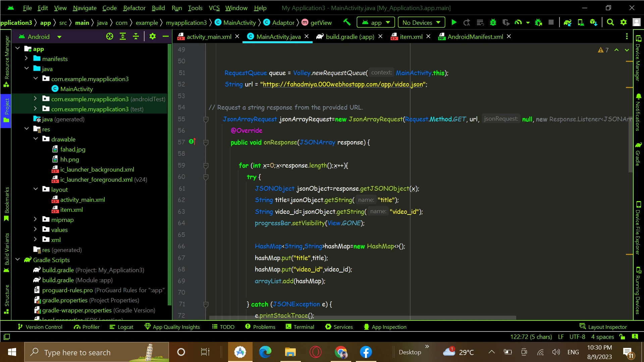
Task: Click the getView breadcrumb
Action: tap(317, 22)
